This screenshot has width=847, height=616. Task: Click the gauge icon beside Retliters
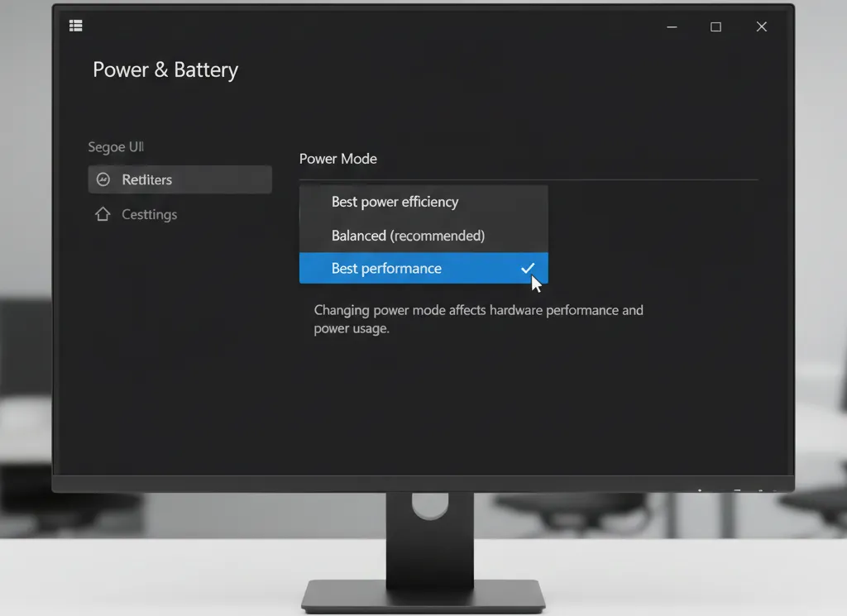[103, 179]
